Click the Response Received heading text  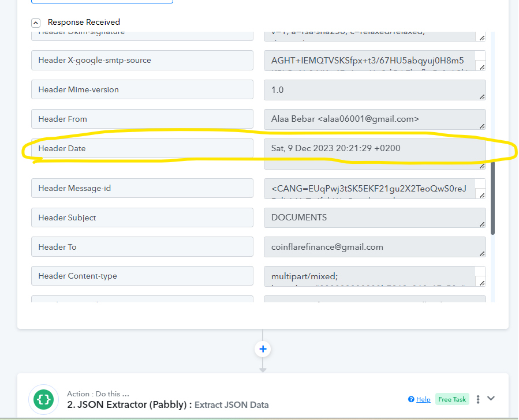click(84, 22)
